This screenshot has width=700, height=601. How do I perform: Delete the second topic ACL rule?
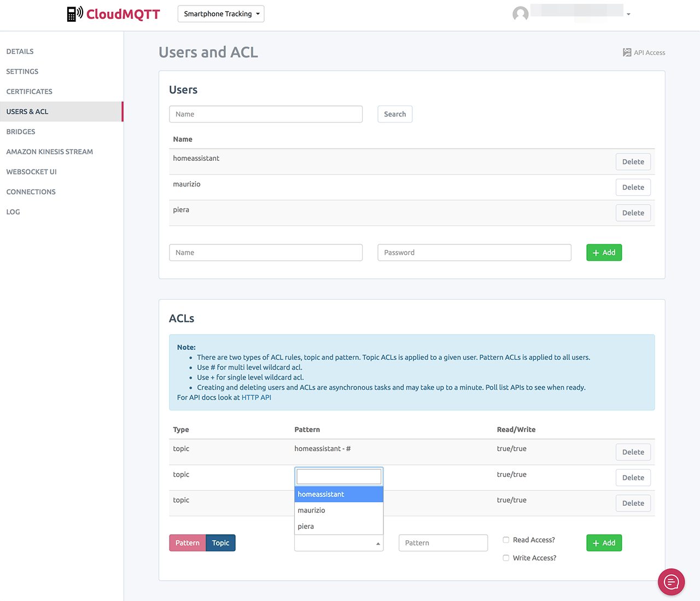(633, 478)
